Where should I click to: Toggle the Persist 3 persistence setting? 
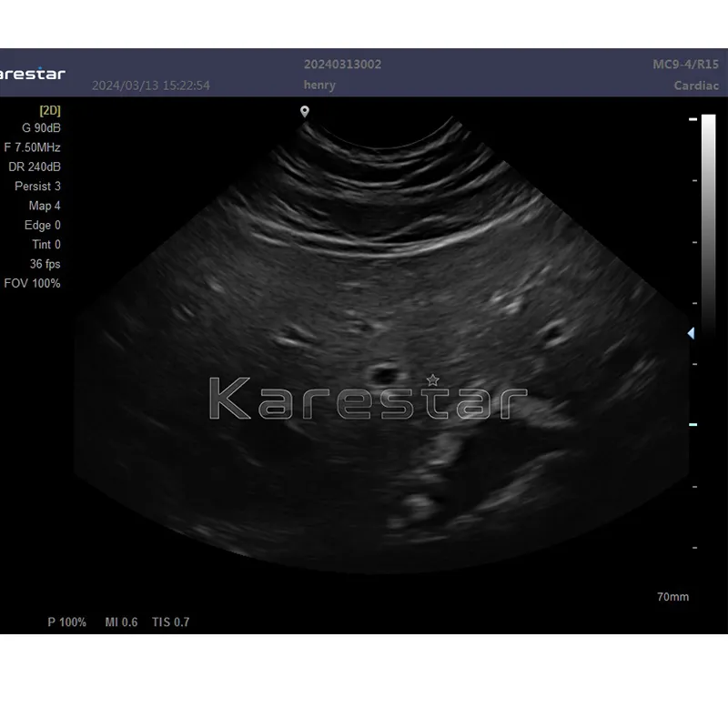pyautogui.click(x=37, y=186)
